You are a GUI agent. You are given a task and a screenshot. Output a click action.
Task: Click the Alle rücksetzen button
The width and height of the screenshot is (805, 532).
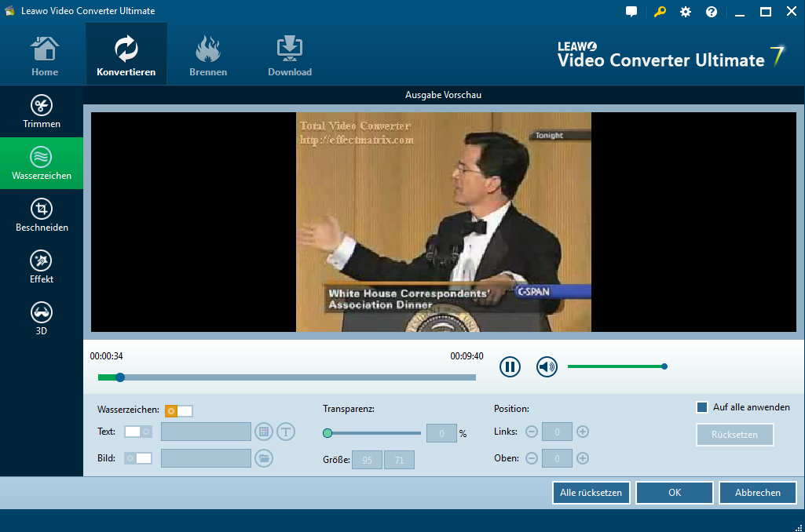[591, 493]
